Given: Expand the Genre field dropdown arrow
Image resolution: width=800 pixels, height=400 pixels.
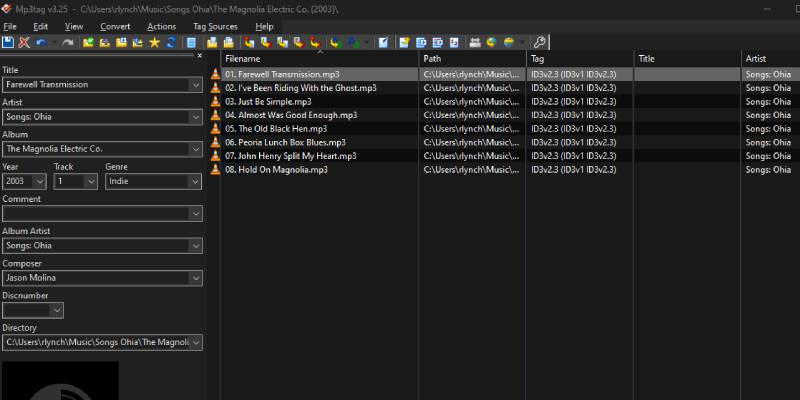Looking at the screenshot, I should click(196, 181).
